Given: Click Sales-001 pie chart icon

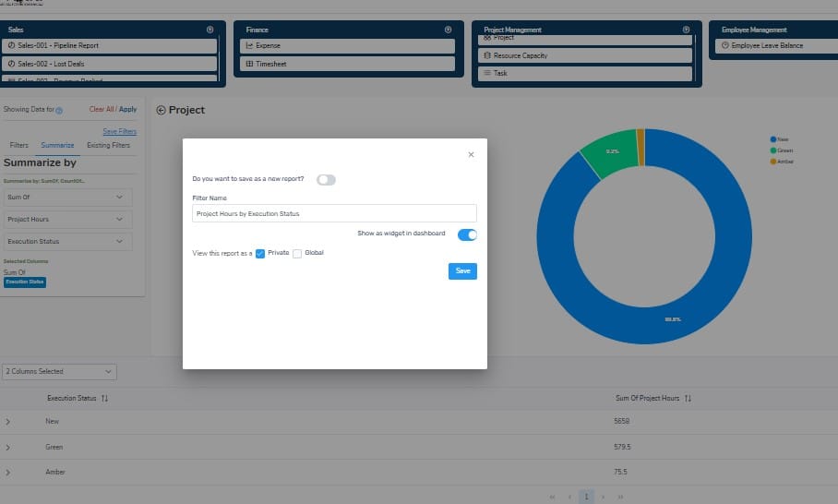Looking at the screenshot, I should pos(11,45).
